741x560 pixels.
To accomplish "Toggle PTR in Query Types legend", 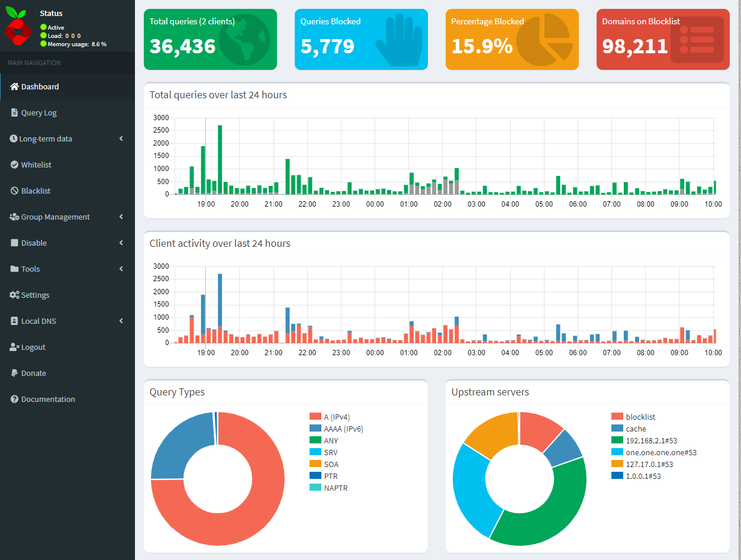I will (x=323, y=476).
